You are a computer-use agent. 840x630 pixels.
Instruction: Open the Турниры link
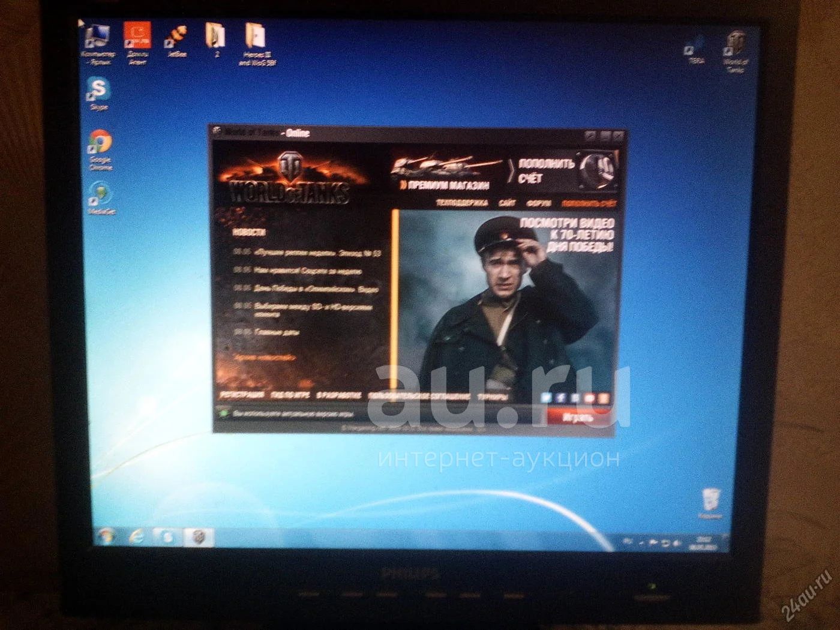click(493, 397)
